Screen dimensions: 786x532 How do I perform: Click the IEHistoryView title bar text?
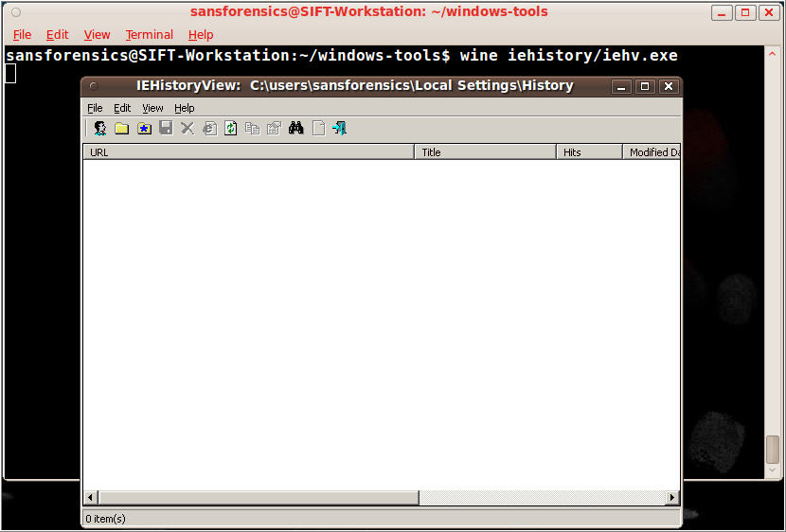point(354,85)
